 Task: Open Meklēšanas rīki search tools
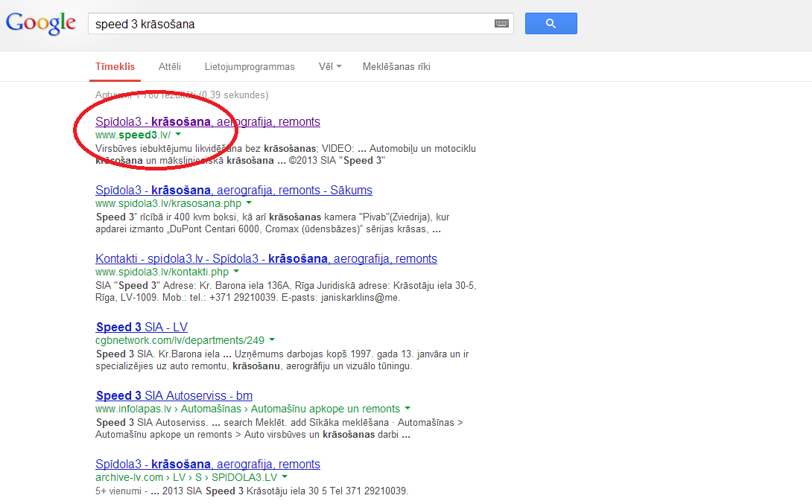coord(396,67)
